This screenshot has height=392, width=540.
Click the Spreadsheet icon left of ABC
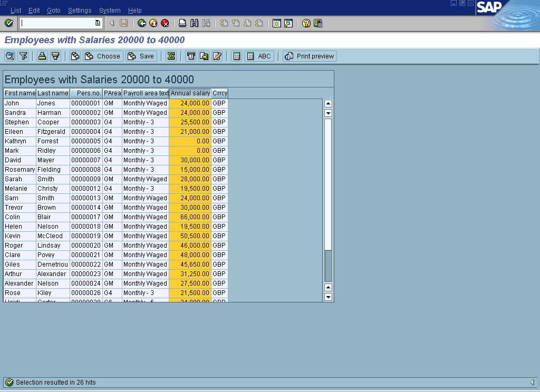pyautogui.click(x=237, y=56)
